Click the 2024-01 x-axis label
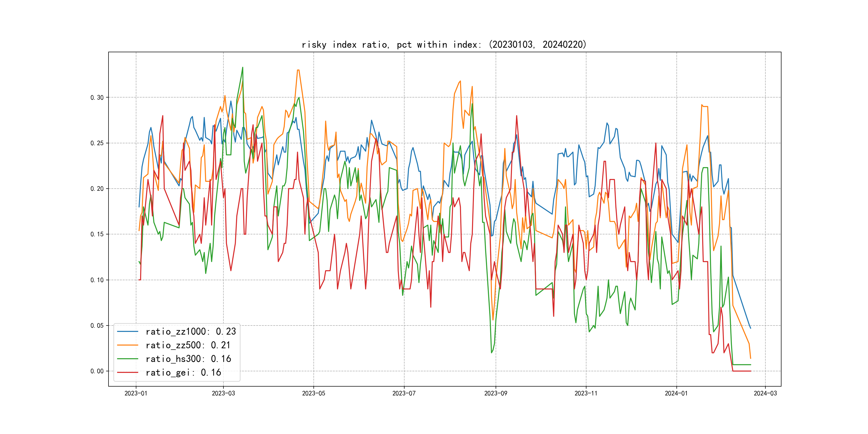Screen dimensions: 868x434 click(x=676, y=394)
